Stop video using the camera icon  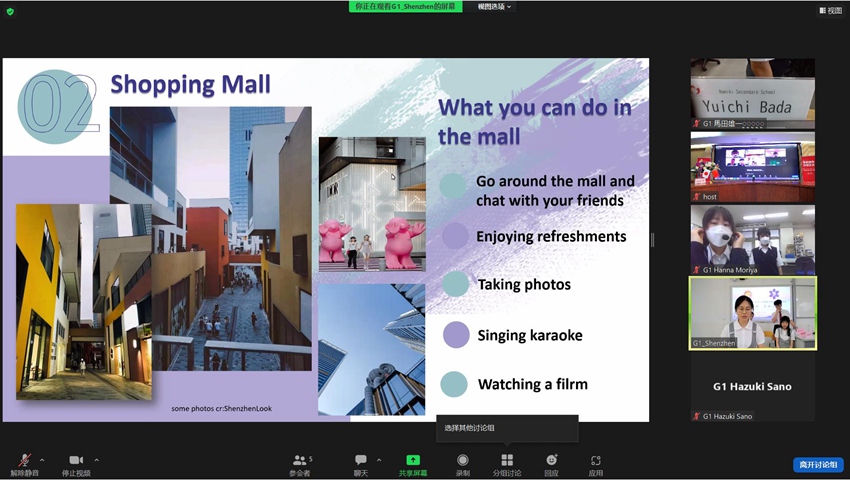75,462
